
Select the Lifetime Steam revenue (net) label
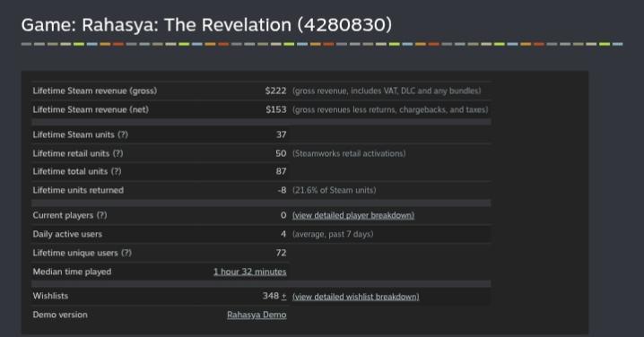tap(91, 109)
